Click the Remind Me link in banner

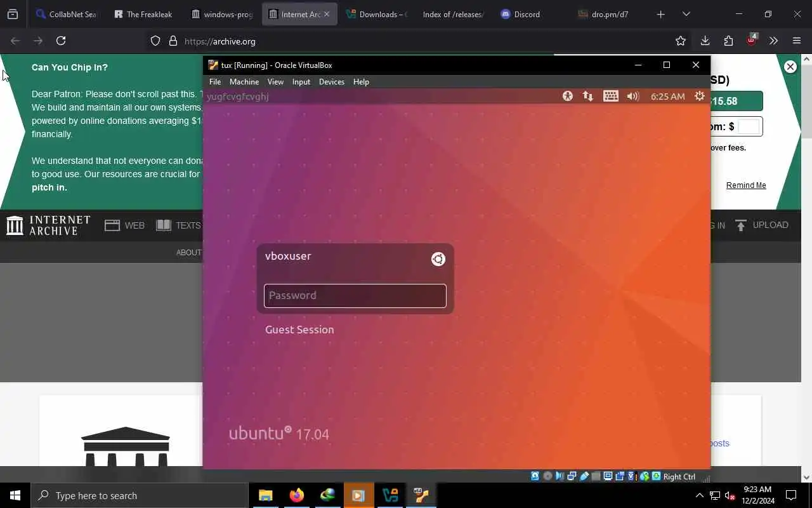pos(746,185)
